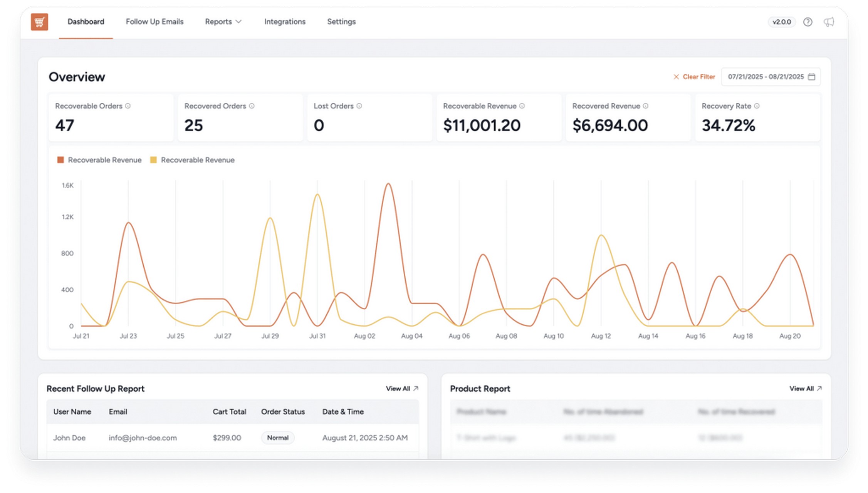Click info icon next to Recoverable Orders
Image resolution: width=868 pixels, height=493 pixels.
pos(128,106)
